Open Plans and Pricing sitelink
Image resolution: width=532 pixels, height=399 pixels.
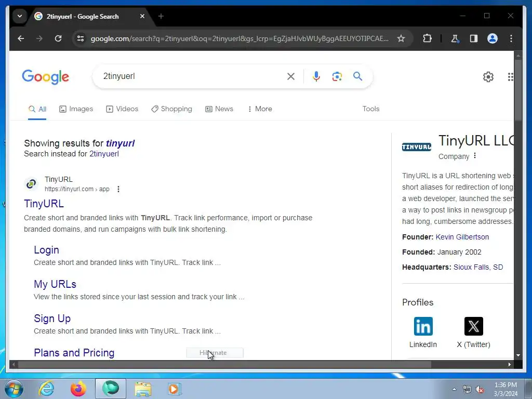pyautogui.click(x=74, y=353)
